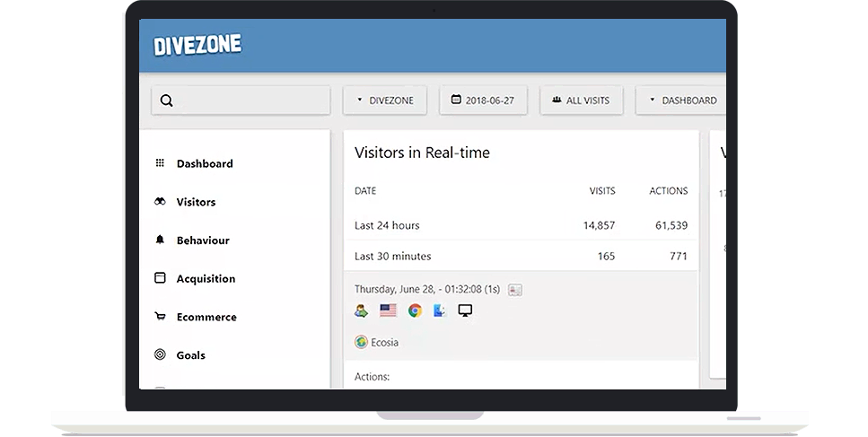Click the Chrome browser icon
The image size is (868, 437).
(415, 310)
